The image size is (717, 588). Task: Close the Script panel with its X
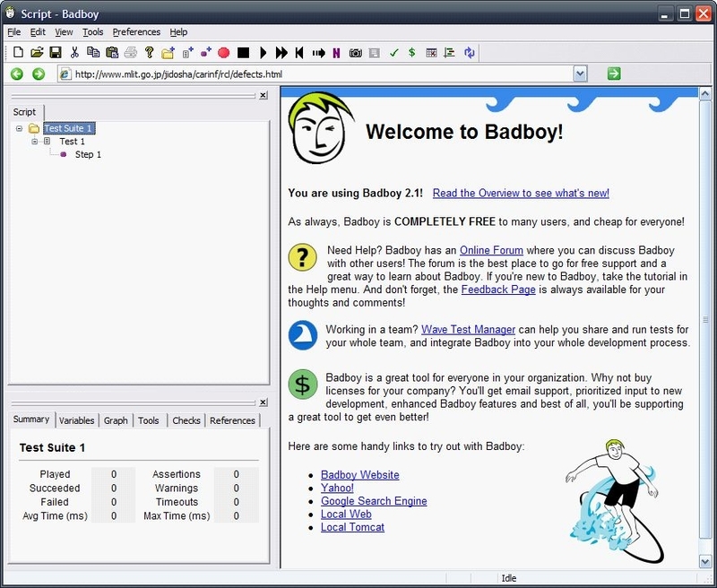coord(263,95)
